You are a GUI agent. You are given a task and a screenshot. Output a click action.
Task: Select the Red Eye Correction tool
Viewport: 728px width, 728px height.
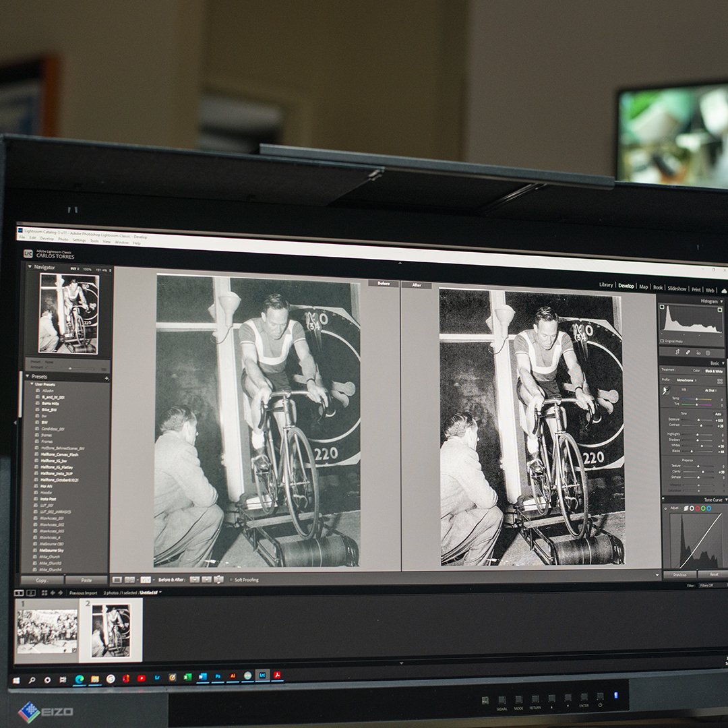click(x=698, y=353)
